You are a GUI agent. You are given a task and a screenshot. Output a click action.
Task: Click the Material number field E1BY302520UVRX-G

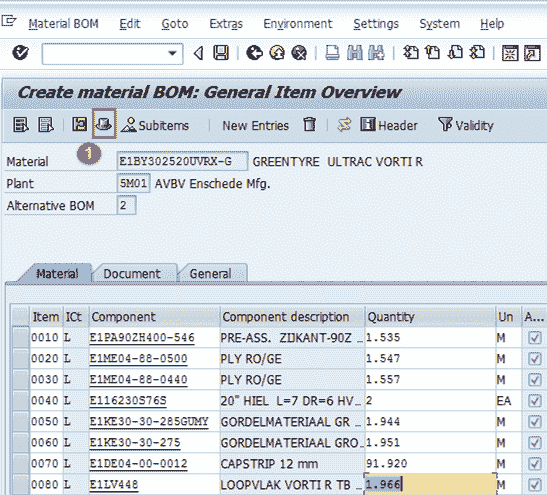pos(182,161)
